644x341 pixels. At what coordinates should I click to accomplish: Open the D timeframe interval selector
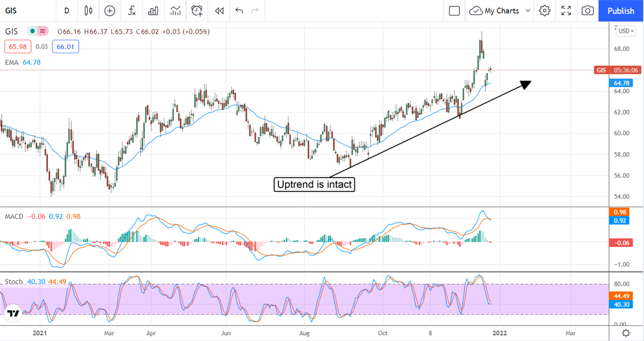coord(67,11)
